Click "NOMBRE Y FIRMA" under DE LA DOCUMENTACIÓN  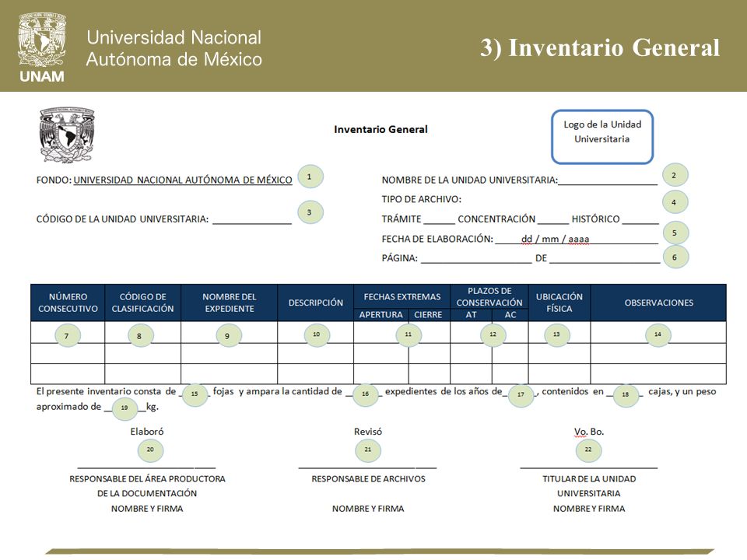pyautogui.click(x=147, y=509)
